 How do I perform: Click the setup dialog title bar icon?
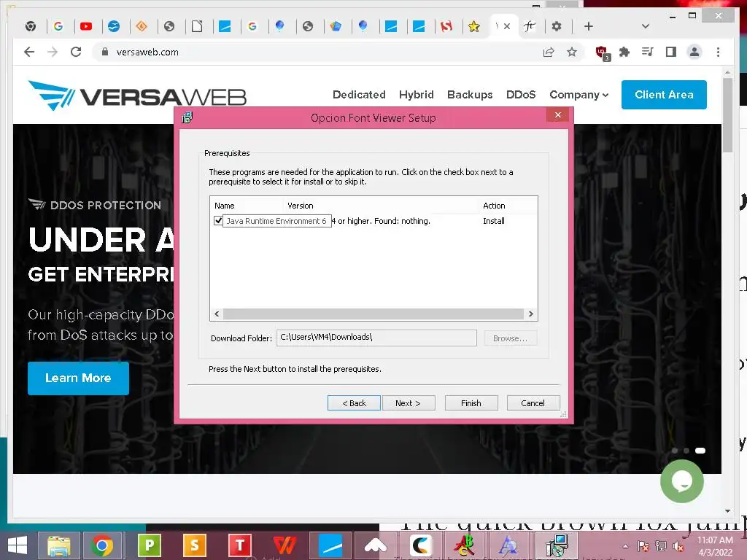click(x=187, y=117)
